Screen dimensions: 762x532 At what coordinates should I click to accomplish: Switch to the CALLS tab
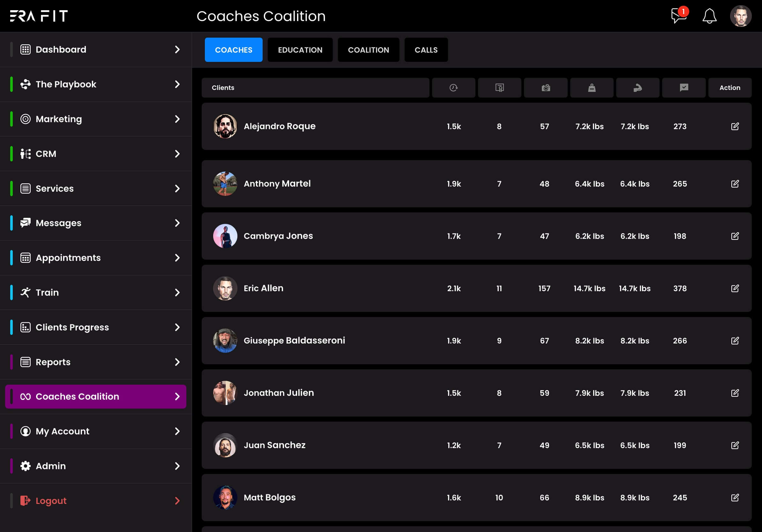pyautogui.click(x=426, y=50)
